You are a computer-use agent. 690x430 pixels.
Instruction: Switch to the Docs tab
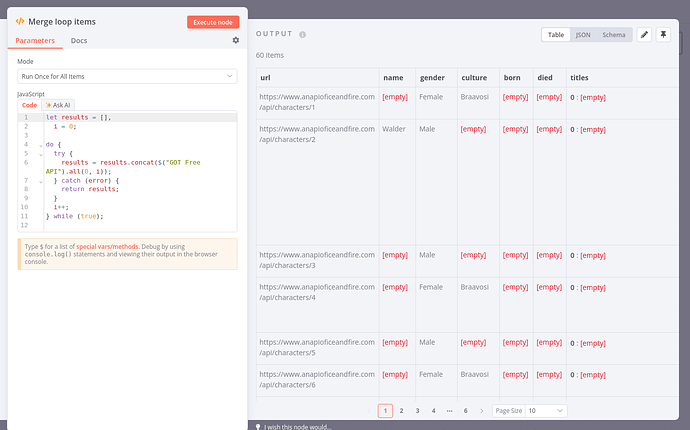coord(78,40)
